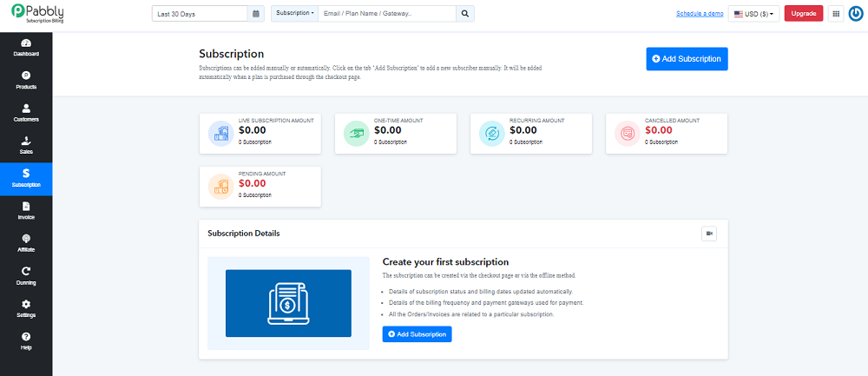
Task: Expand the Subscription search filter dropdown
Action: (294, 13)
